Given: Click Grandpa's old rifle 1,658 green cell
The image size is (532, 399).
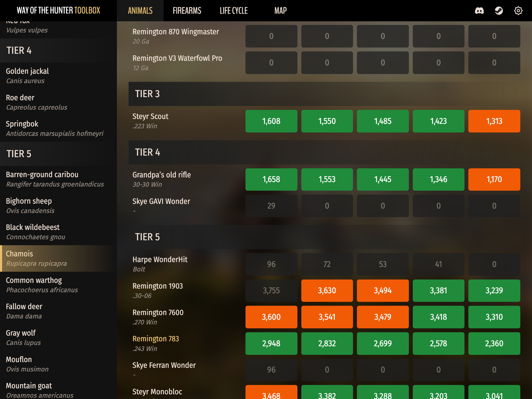Looking at the screenshot, I should click(x=271, y=179).
